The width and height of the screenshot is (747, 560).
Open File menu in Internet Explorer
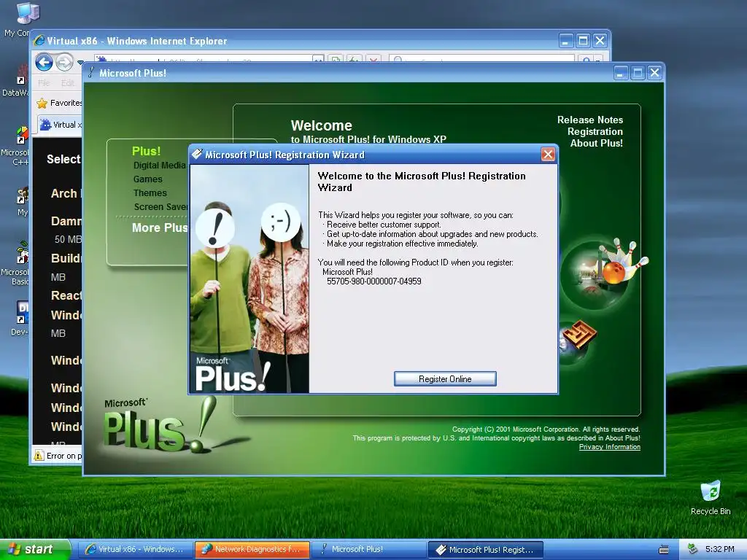click(x=44, y=83)
